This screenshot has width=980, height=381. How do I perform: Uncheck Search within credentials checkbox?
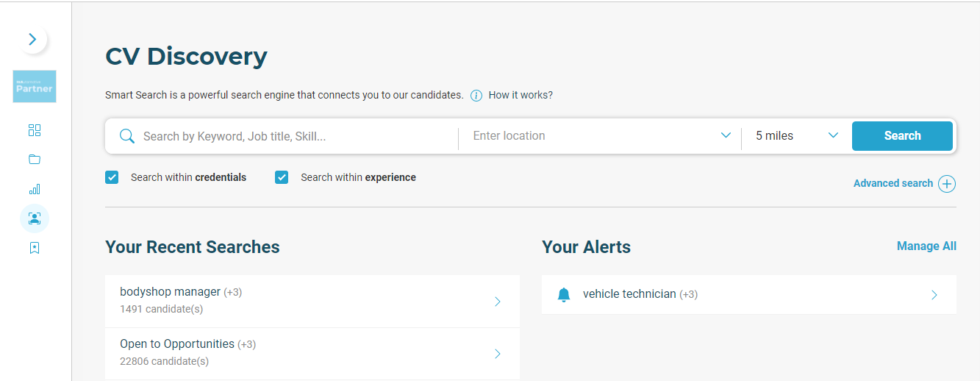(112, 177)
